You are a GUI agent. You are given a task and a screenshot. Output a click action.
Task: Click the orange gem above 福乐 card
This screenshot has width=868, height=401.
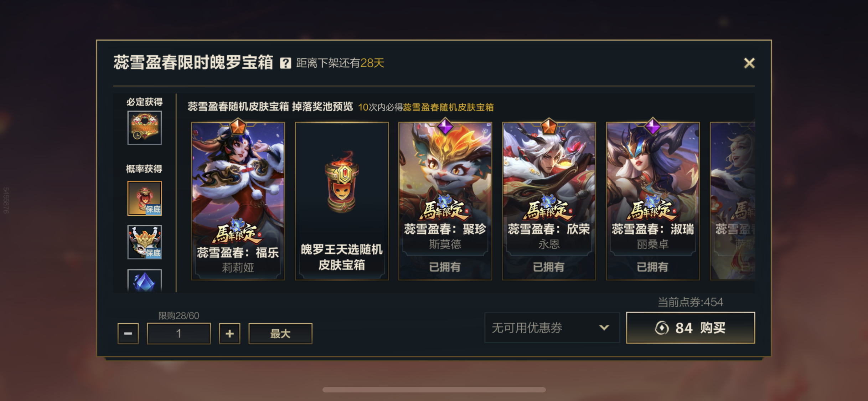coord(238,126)
